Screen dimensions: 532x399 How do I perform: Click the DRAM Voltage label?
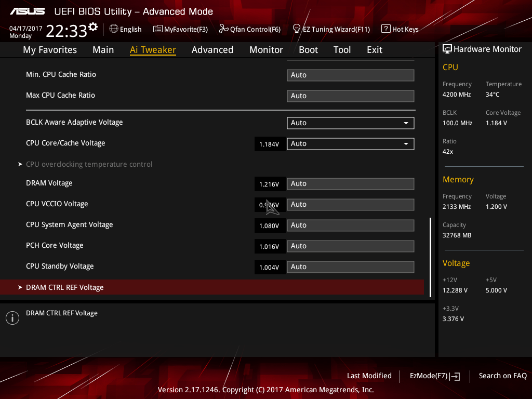pos(49,183)
